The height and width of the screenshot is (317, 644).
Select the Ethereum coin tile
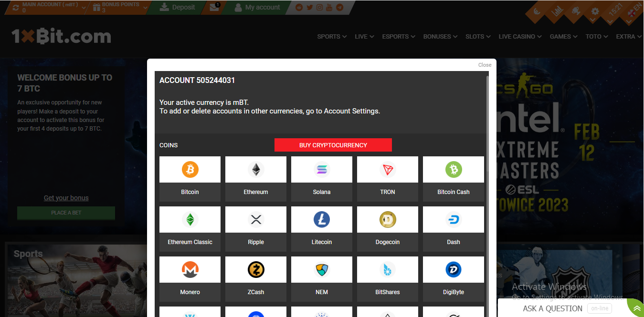255,179
